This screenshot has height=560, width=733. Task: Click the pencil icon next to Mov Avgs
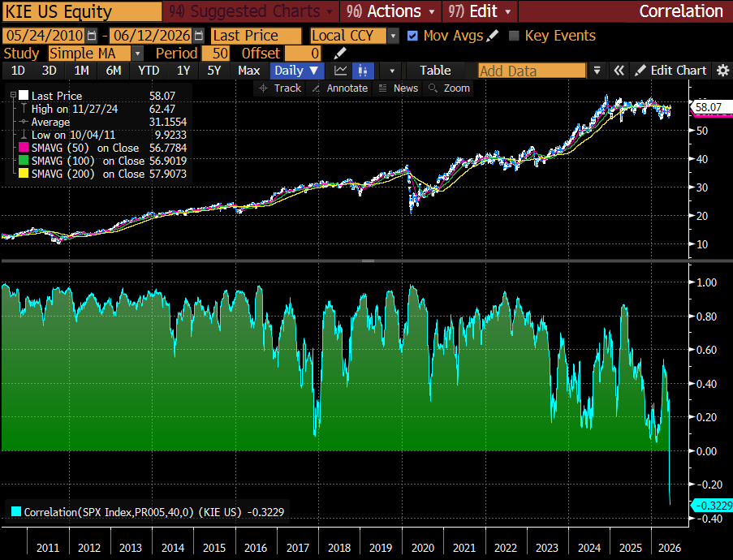tap(493, 36)
